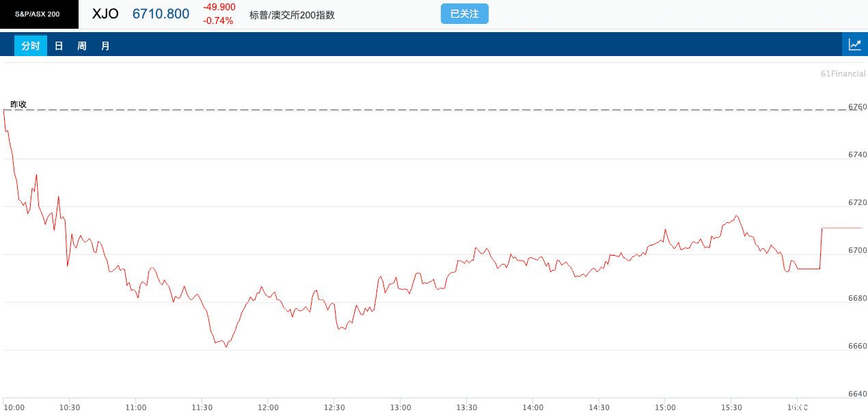868x417 pixels.
Task: Click the 13:00 time axis label
Action: click(x=401, y=407)
